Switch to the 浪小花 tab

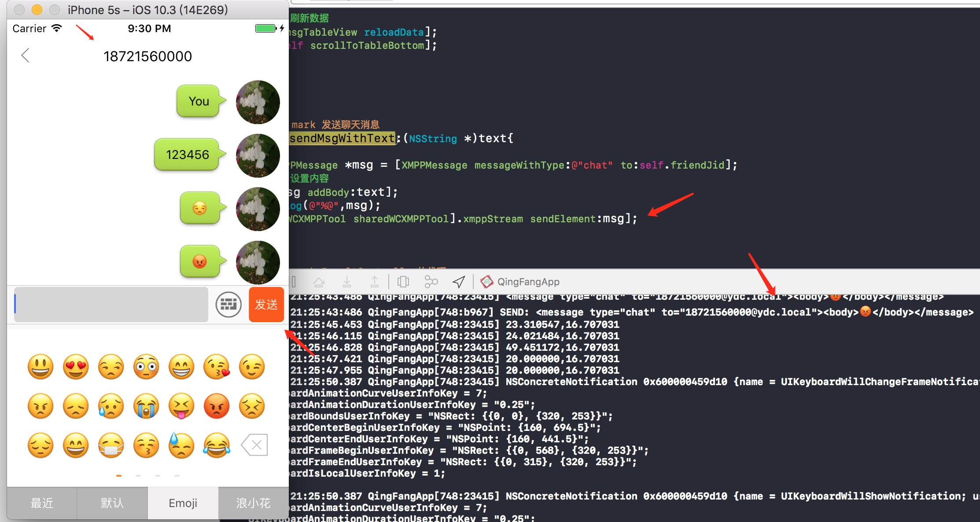(253, 503)
